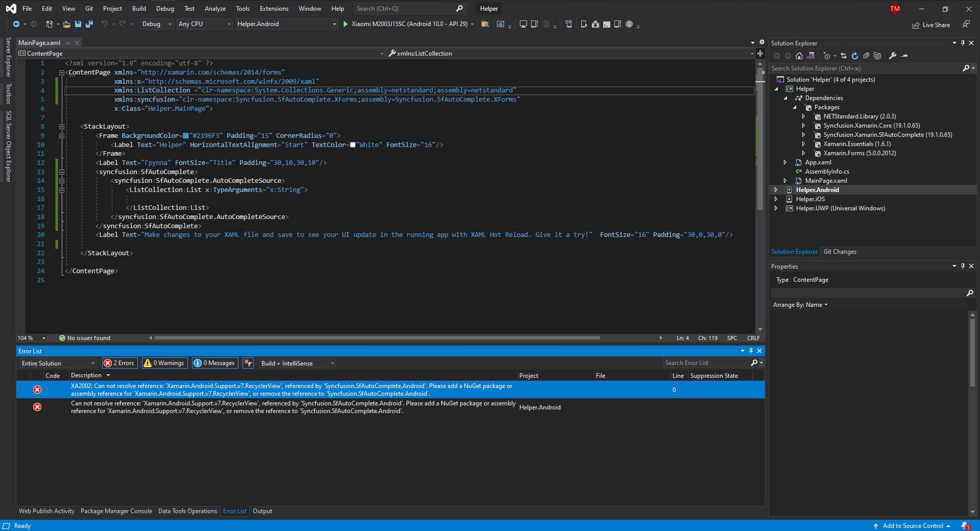Refresh the Solution Explorer
The height and width of the screenshot is (531, 980).
click(855, 56)
